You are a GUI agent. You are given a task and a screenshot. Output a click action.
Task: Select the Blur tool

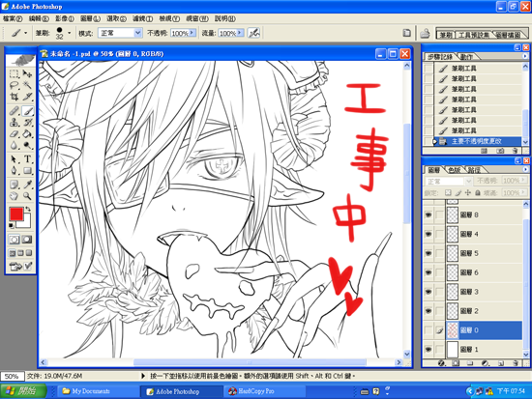coord(14,146)
